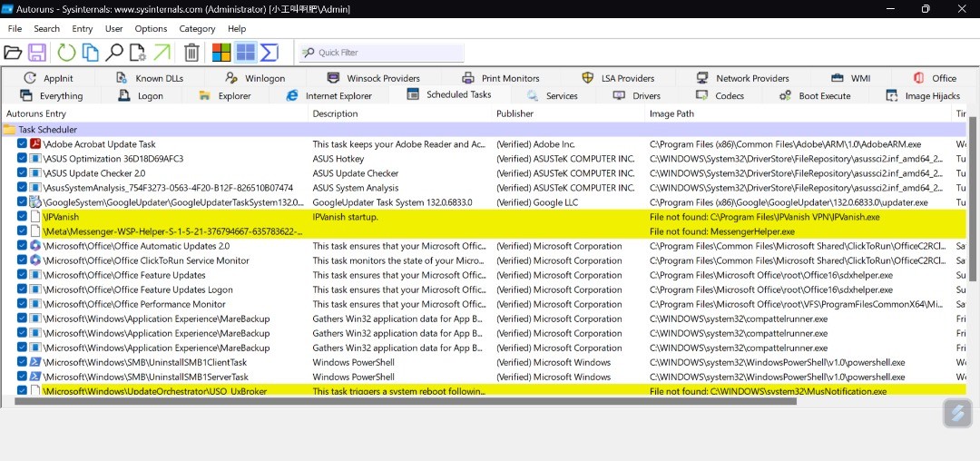The width and height of the screenshot is (980, 461).
Task: Toggle the colorful Windows entries filter icon
Action: (x=221, y=53)
